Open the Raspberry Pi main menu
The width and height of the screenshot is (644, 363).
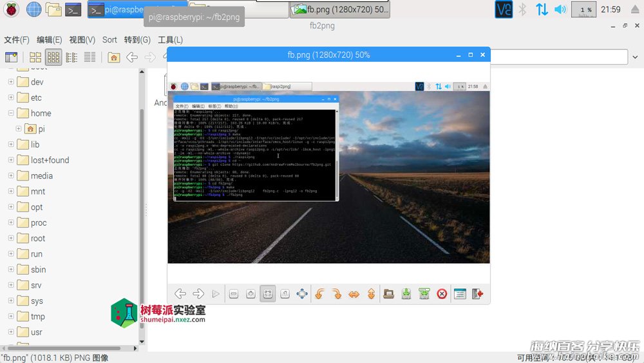pyautogui.click(x=12, y=10)
